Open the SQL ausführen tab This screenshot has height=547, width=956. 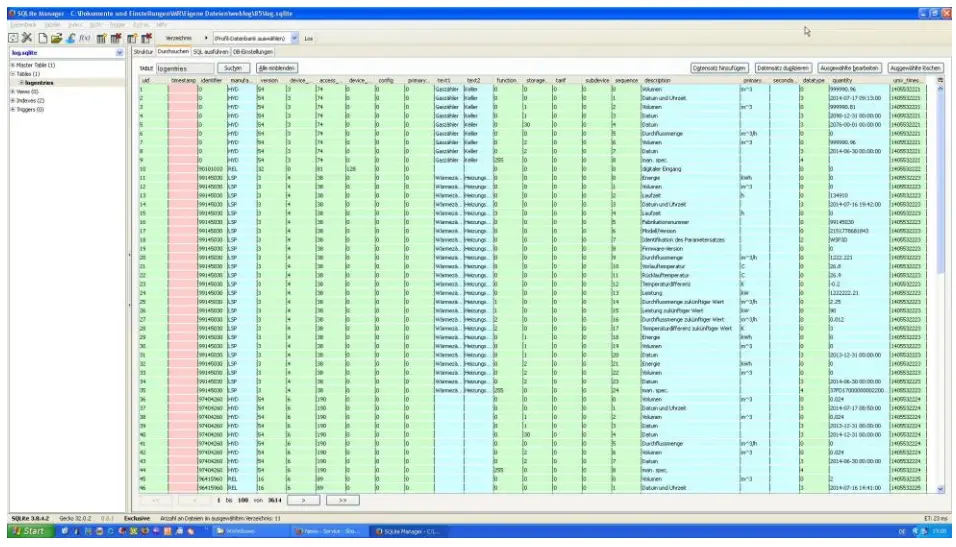click(210, 52)
